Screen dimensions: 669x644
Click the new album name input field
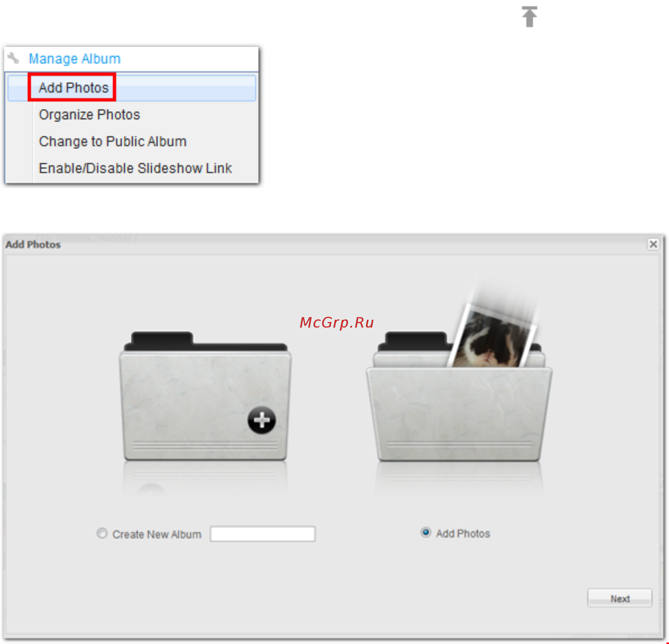pos(263,534)
